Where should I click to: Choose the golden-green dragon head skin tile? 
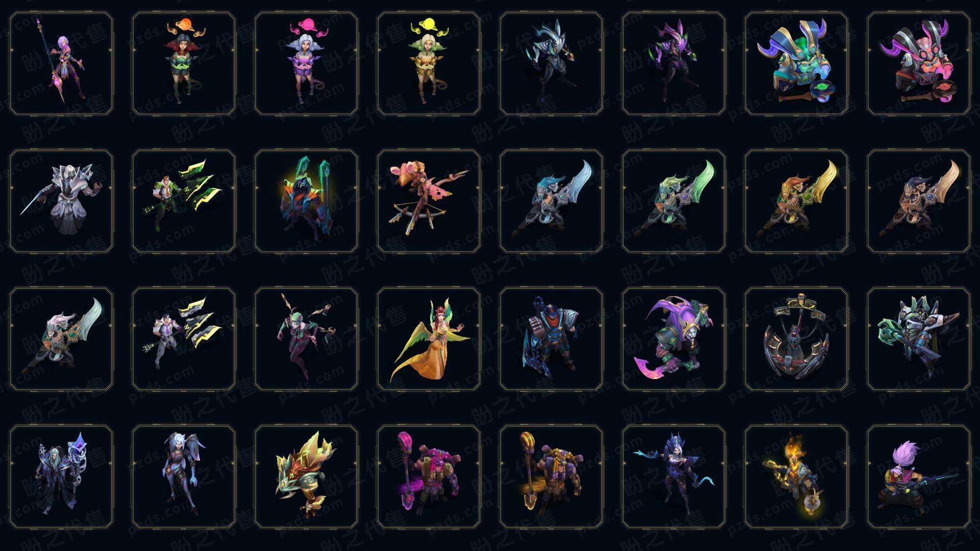pyautogui.click(x=306, y=477)
